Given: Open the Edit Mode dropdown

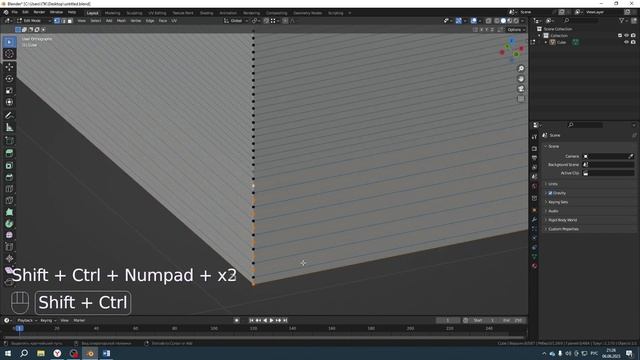Looking at the screenshot, I should point(34,20).
